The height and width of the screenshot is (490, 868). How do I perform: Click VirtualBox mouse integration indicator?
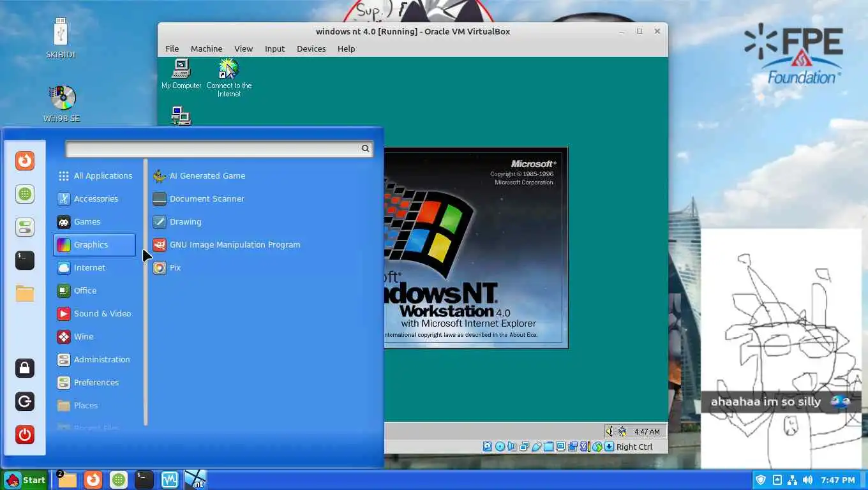597,447
